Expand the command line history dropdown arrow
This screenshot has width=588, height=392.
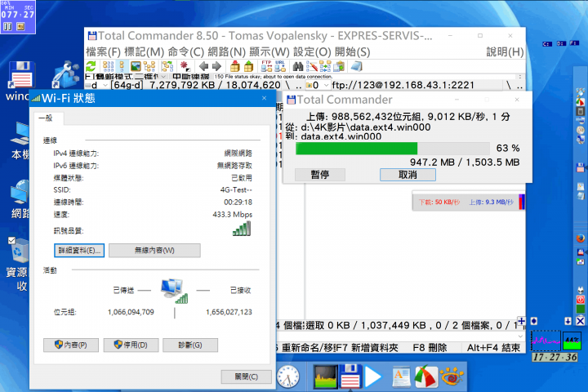pos(520,336)
